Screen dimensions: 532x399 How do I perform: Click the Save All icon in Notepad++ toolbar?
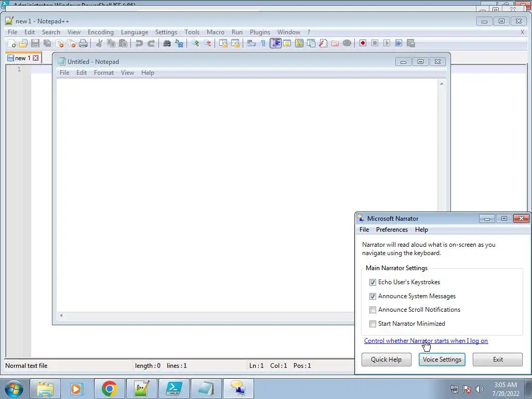point(47,43)
